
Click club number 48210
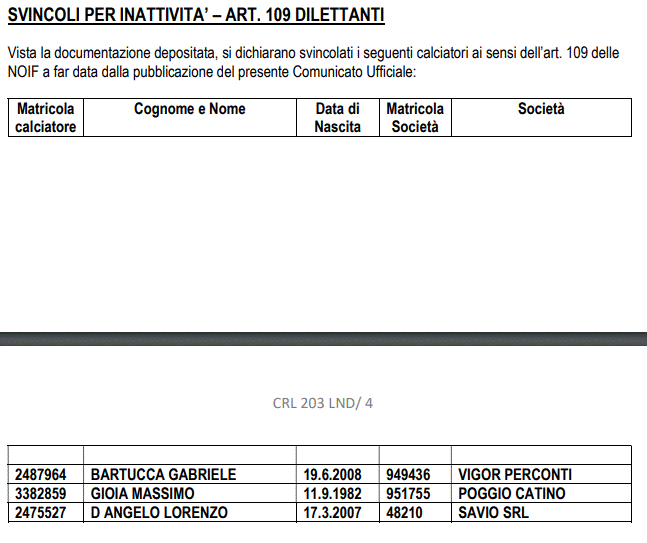(x=404, y=512)
